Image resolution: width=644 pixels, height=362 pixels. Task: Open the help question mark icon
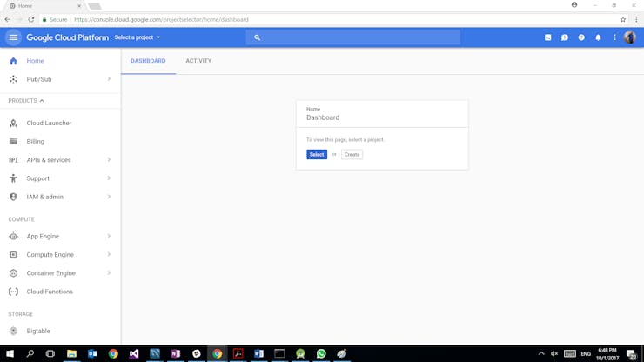581,37
